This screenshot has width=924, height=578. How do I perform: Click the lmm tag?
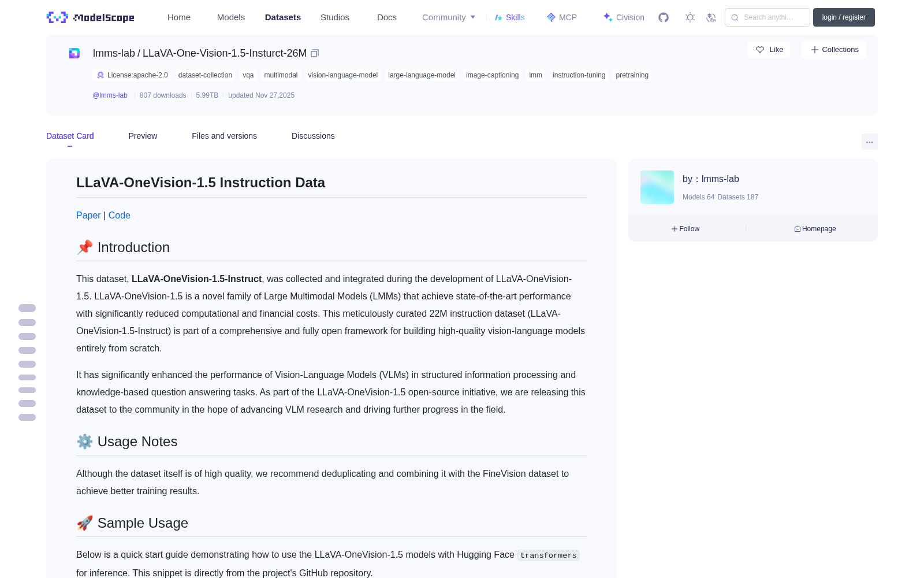click(x=536, y=75)
